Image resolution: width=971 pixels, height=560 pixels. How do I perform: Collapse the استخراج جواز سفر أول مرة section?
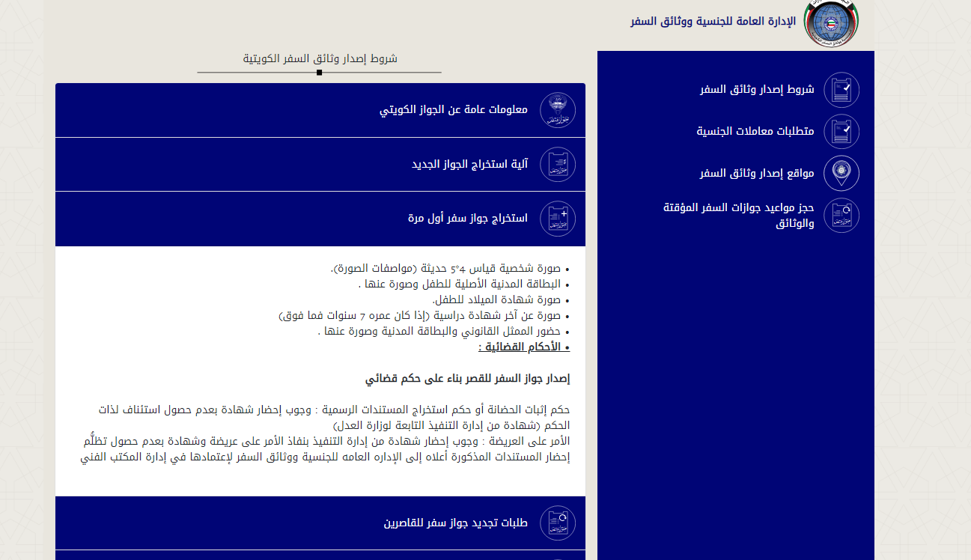(x=467, y=219)
